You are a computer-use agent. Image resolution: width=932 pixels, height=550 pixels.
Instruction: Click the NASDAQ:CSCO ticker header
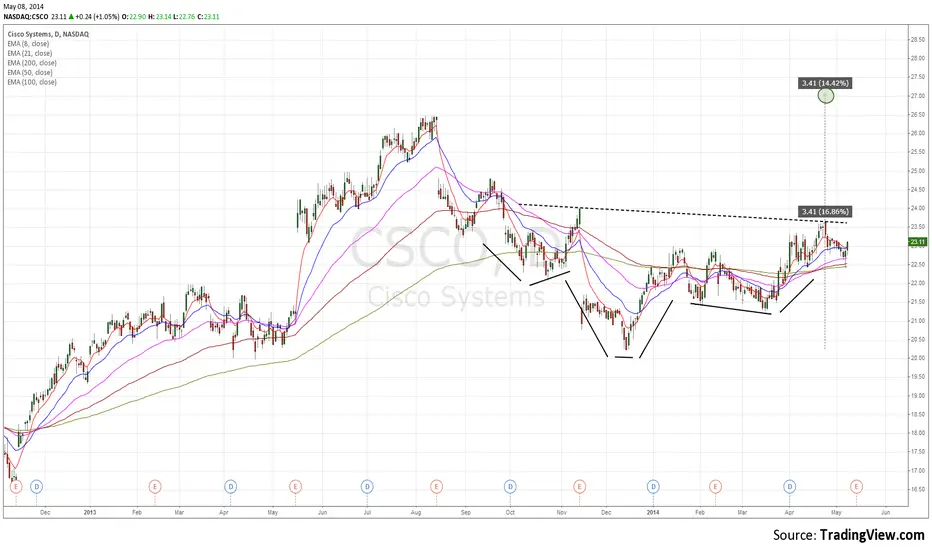tap(26, 17)
